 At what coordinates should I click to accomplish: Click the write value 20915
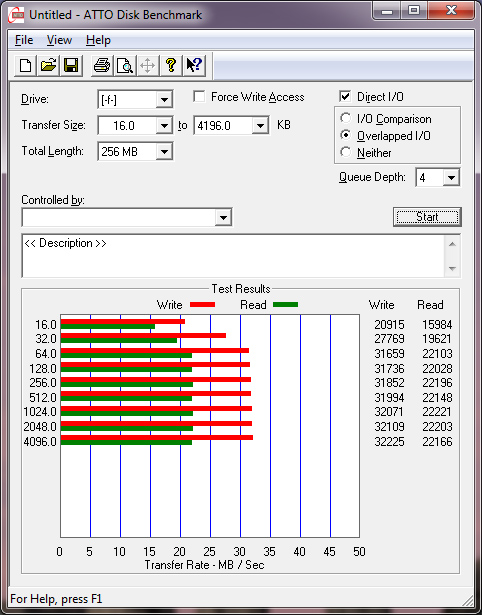coord(389,325)
